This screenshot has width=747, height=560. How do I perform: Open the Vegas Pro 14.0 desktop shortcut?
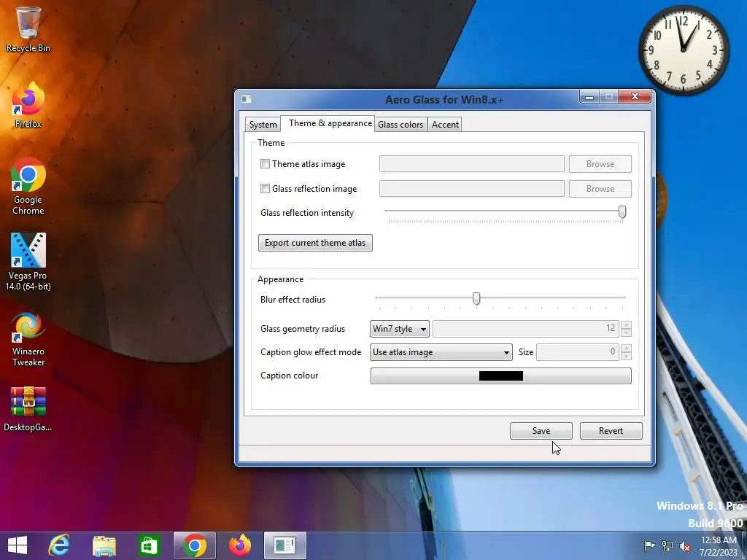[28, 262]
